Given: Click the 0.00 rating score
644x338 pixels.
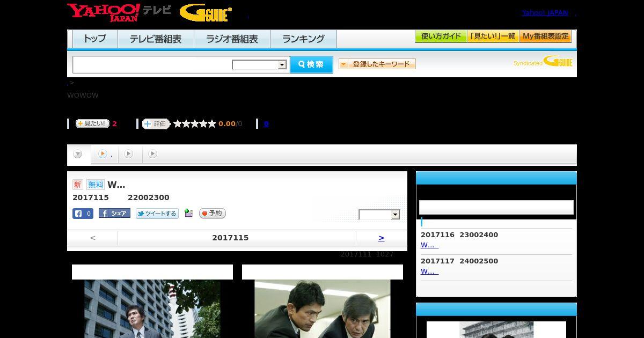Looking at the screenshot, I should 227,124.
